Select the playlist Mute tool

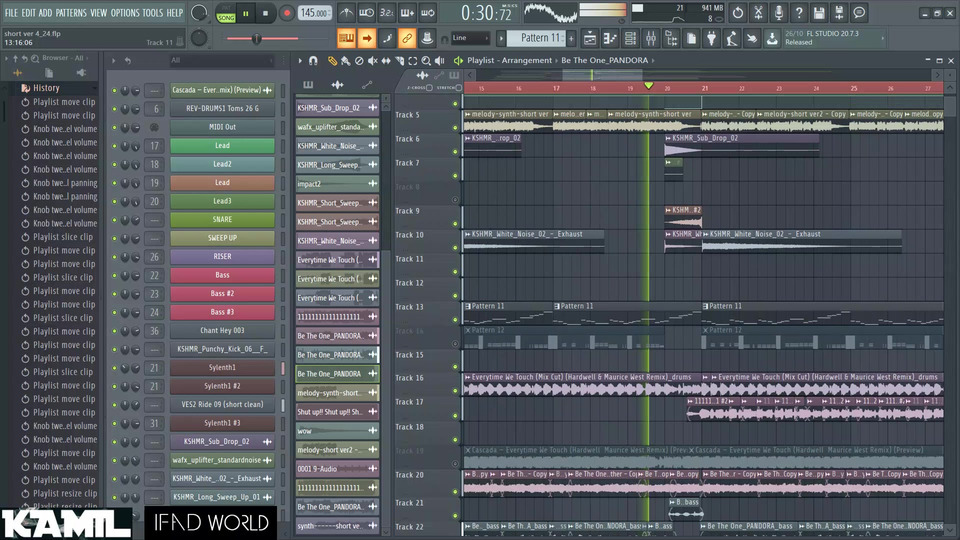(x=372, y=61)
